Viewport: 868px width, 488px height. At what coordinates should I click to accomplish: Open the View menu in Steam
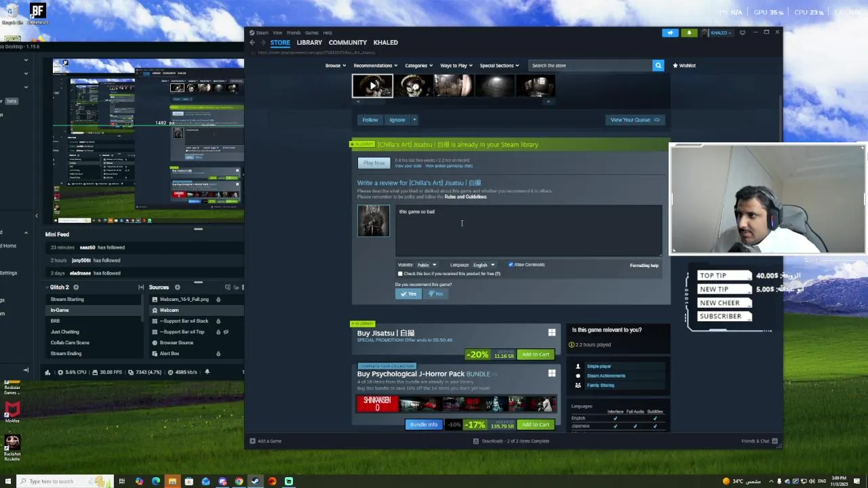277,33
